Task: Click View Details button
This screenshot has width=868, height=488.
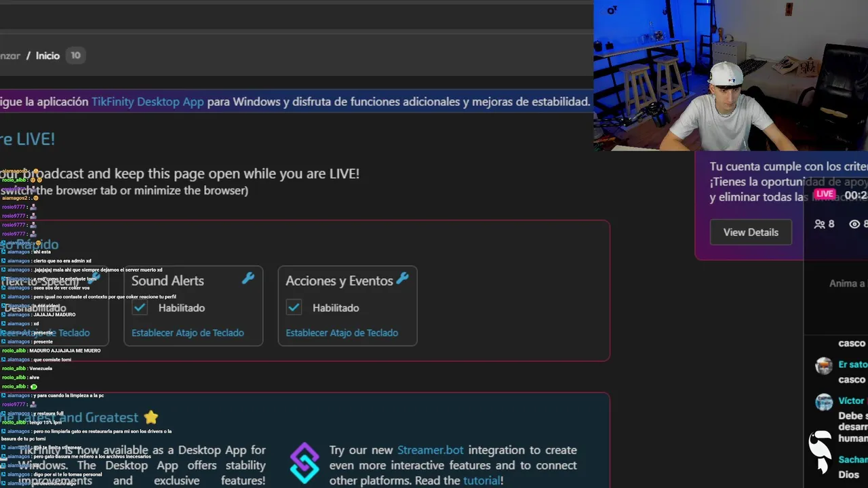Action: coord(751,232)
